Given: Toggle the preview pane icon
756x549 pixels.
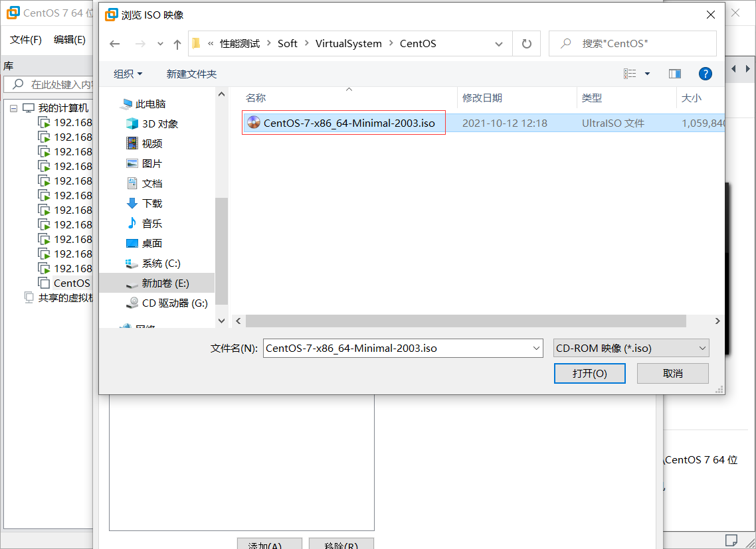Looking at the screenshot, I should [x=674, y=74].
